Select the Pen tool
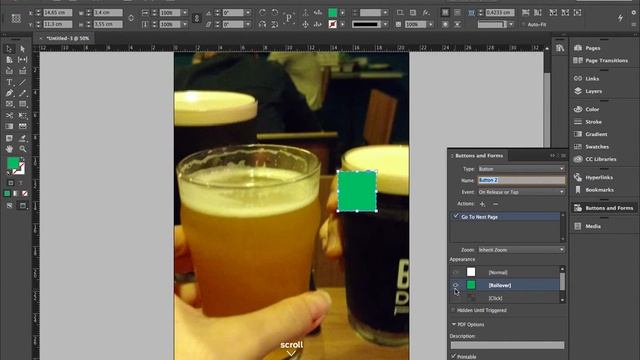The image size is (640, 360). (9, 93)
